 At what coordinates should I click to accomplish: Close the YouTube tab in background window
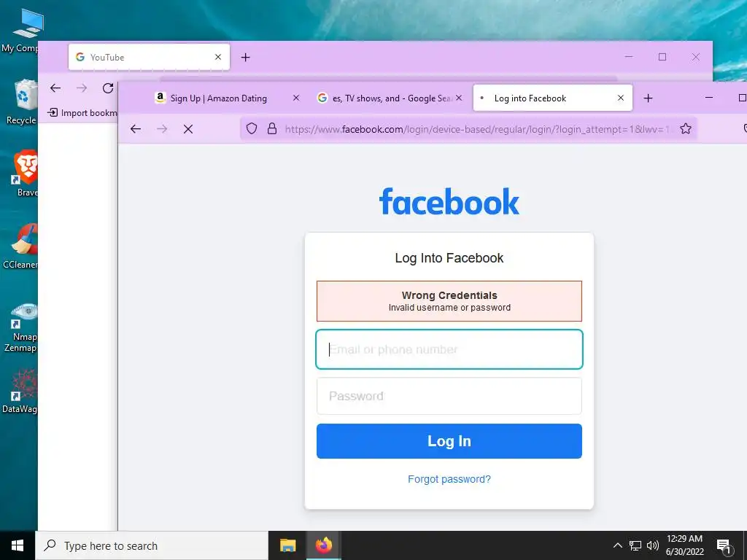point(218,57)
